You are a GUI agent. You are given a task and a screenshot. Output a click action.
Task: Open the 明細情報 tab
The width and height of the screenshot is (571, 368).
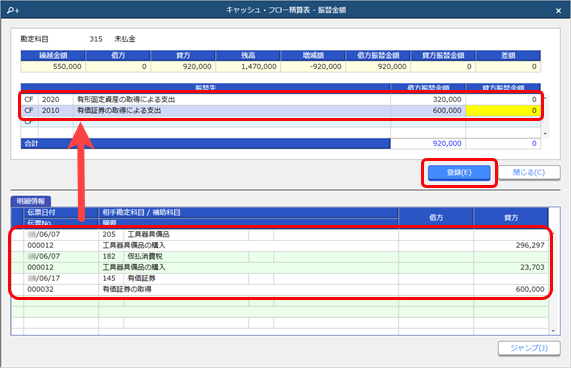click(31, 201)
